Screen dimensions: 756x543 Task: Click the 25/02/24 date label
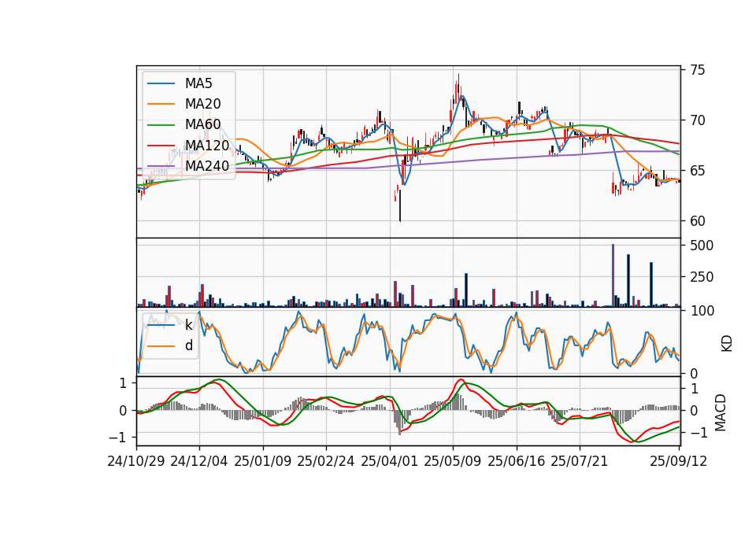pyautogui.click(x=326, y=461)
